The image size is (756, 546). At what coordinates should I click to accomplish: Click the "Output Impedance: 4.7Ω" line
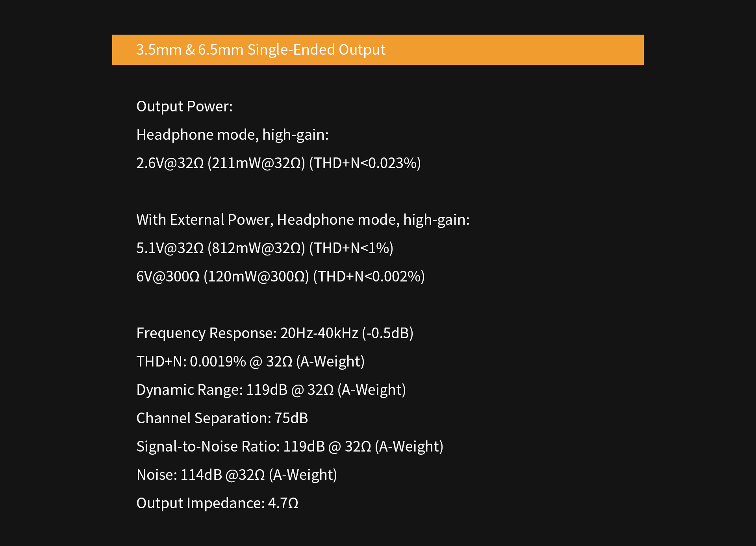217,503
